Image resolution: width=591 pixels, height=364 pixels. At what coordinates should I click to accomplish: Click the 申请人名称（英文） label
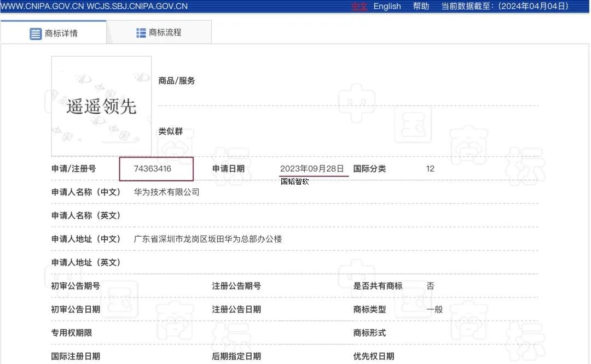86,215
